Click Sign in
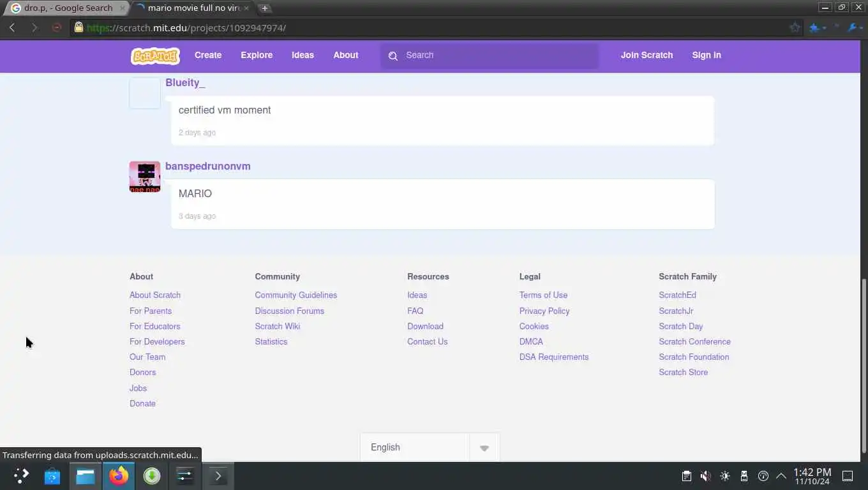The width and height of the screenshot is (868, 490). click(707, 56)
